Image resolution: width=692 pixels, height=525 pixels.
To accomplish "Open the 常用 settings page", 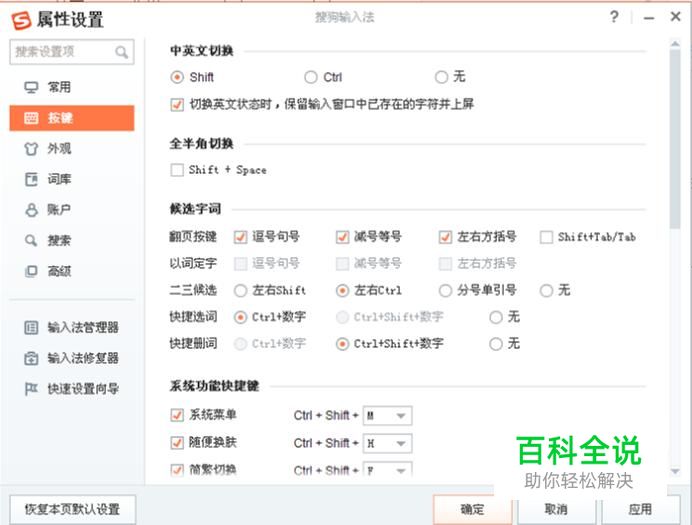I will 71,87.
